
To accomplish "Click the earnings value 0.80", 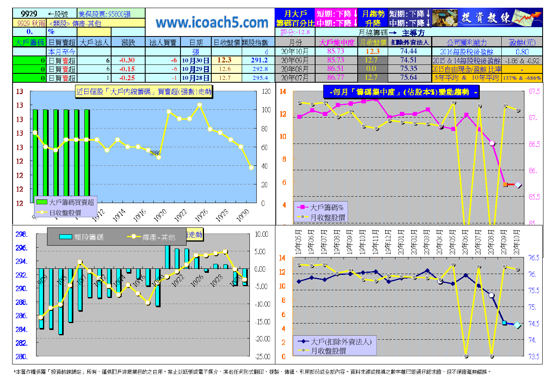I will pyautogui.click(x=522, y=51).
